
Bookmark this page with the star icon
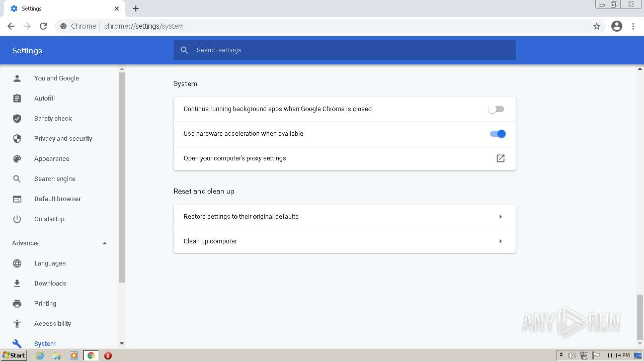tap(597, 26)
